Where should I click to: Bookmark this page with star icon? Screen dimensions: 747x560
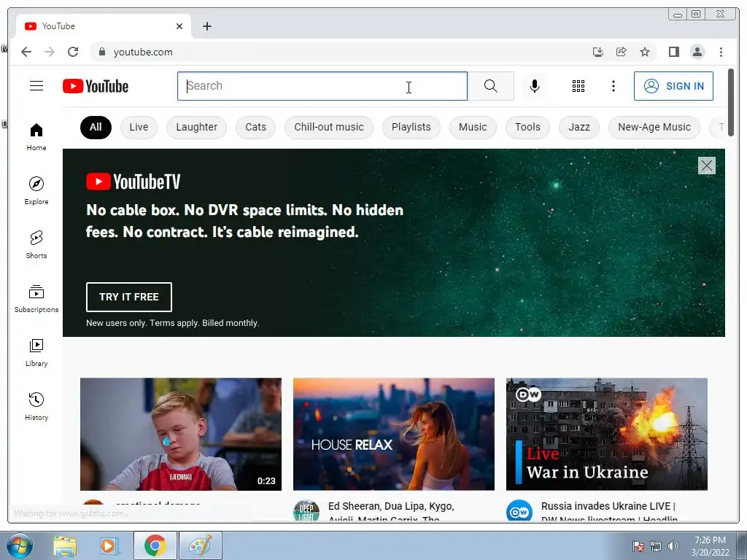point(645,52)
